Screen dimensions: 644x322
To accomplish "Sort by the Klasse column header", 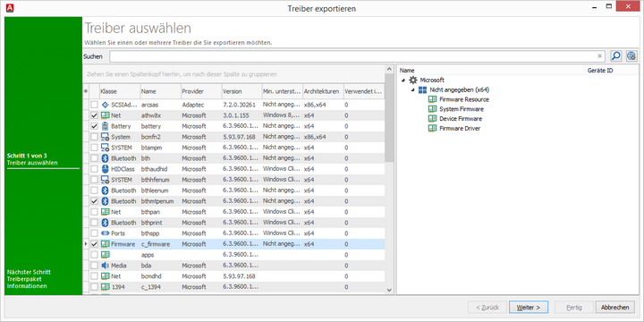I will pos(119,91).
